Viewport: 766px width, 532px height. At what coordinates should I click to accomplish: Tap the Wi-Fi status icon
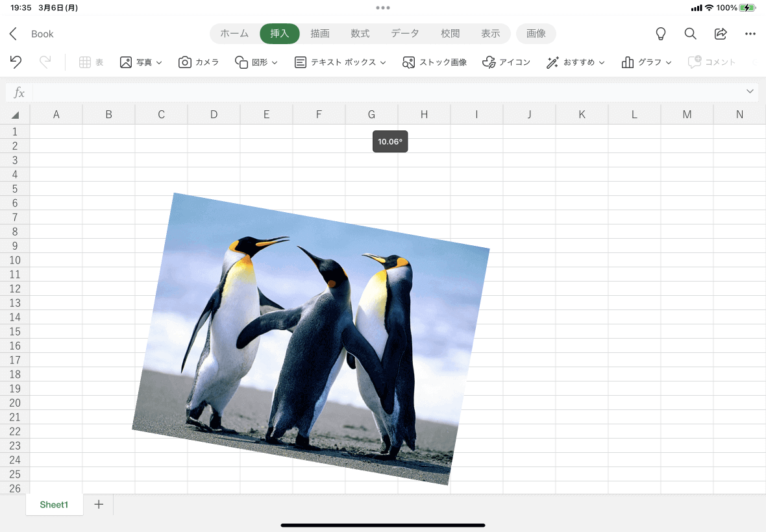[710, 8]
